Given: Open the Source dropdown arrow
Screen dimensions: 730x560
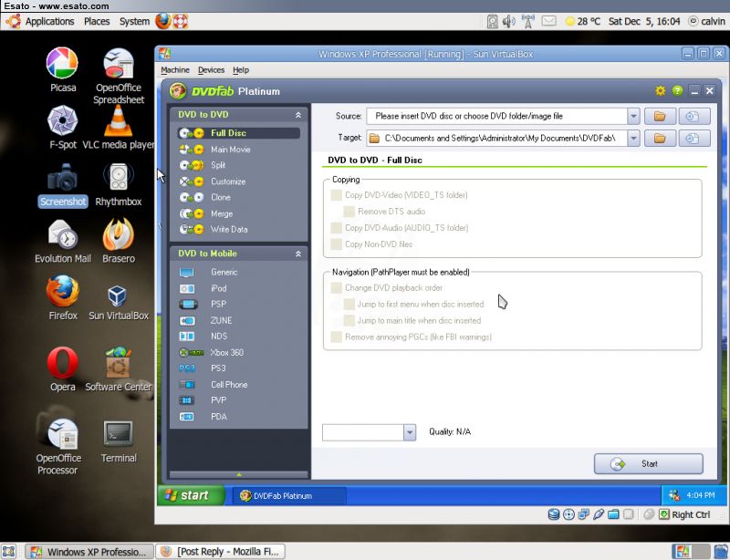Looking at the screenshot, I should 633,116.
